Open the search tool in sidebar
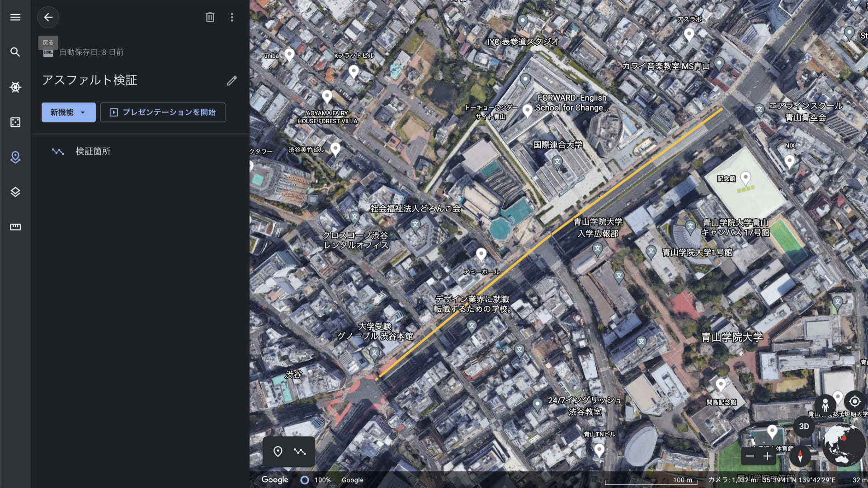This screenshot has width=868, height=488. tap(15, 52)
